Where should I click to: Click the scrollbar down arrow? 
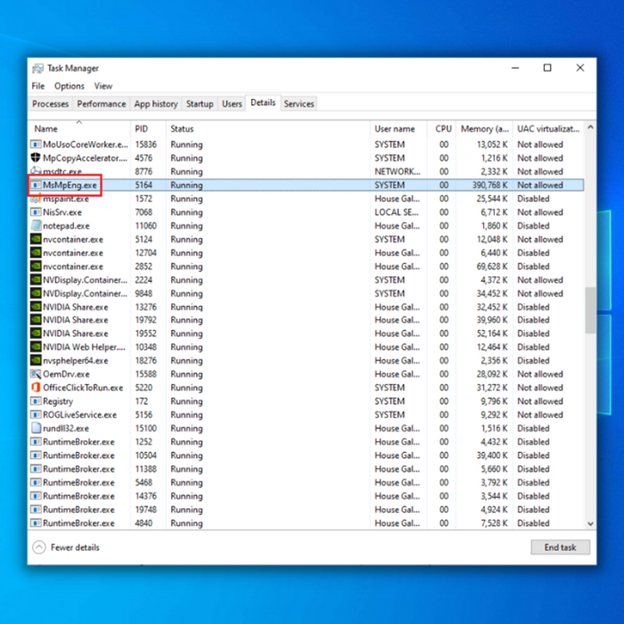(x=591, y=524)
